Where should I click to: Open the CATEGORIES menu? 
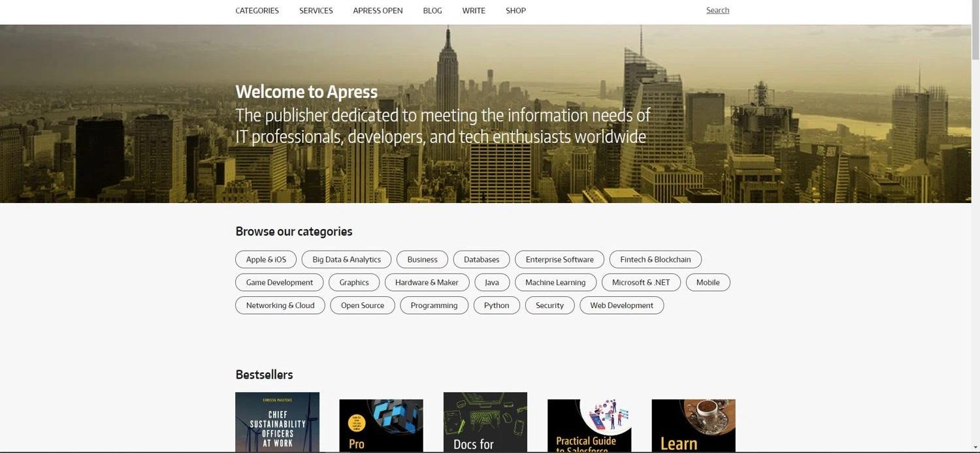257,10
